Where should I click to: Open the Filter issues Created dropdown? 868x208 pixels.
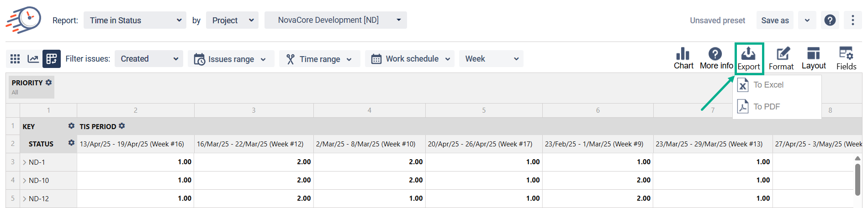click(149, 59)
